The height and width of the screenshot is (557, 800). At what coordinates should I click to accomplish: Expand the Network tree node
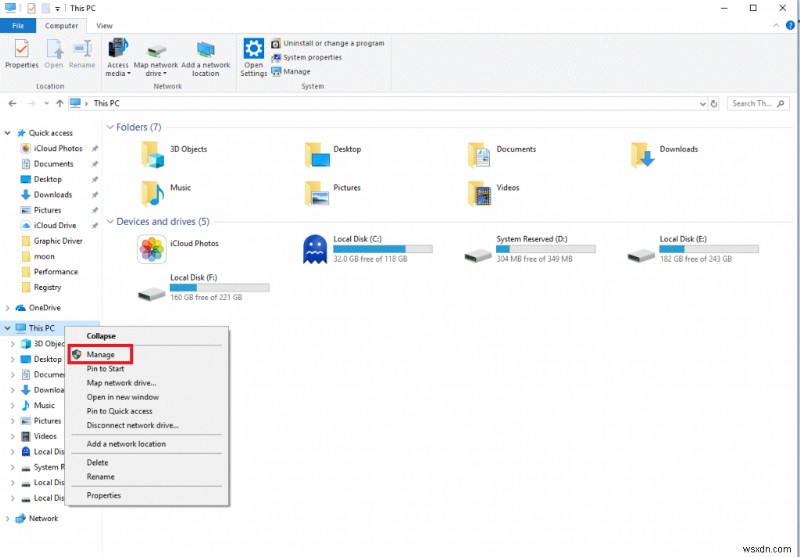click(8, 519)
